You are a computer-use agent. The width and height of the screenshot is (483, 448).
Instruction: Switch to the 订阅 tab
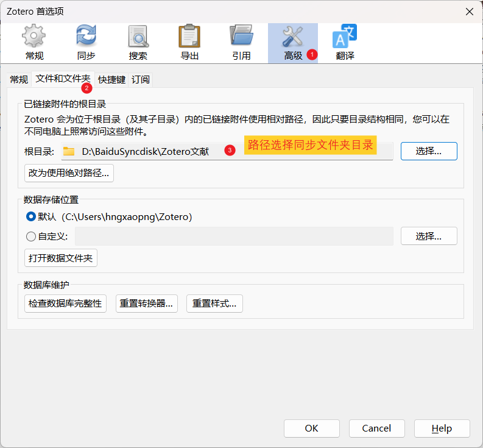(141, 80)
